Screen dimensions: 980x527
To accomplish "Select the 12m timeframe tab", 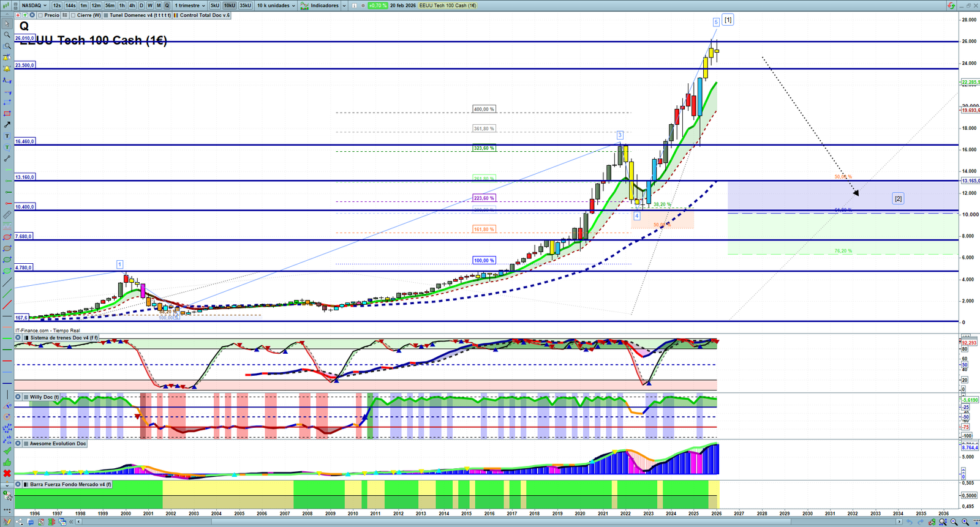I will pos(96,6).
